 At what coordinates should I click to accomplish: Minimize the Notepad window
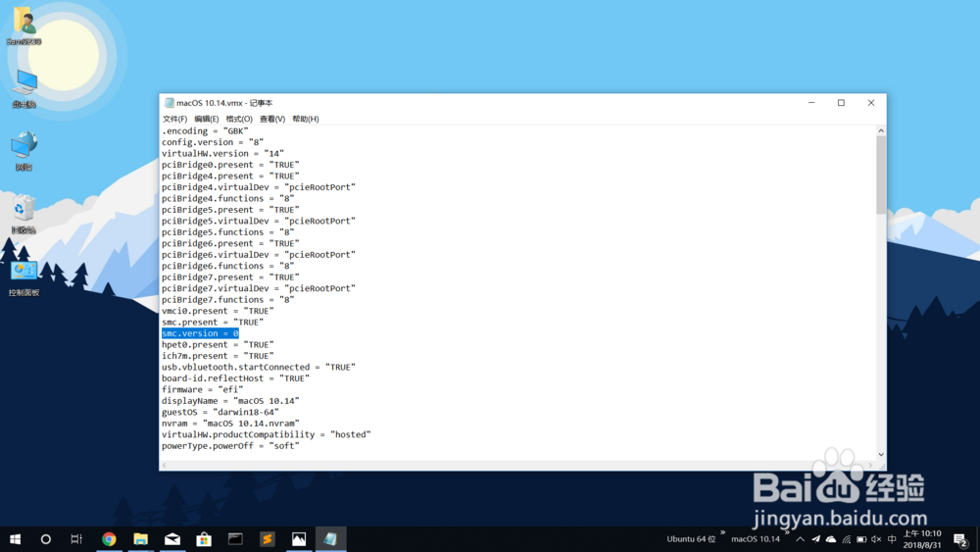[811, 103]
